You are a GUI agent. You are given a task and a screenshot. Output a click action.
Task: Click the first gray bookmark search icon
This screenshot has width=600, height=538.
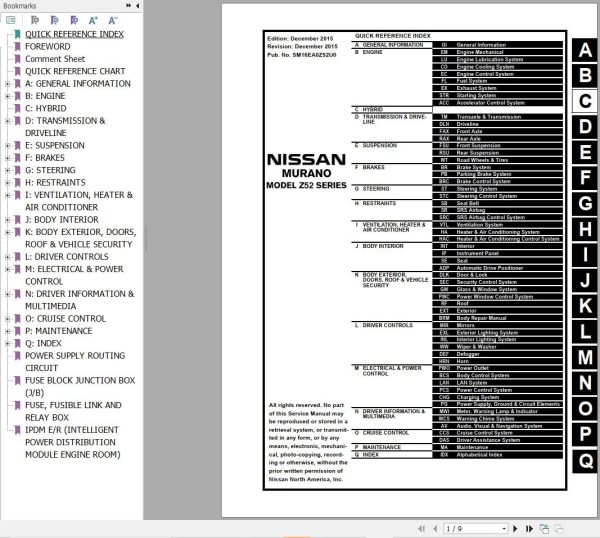click(x=35, y=20)
